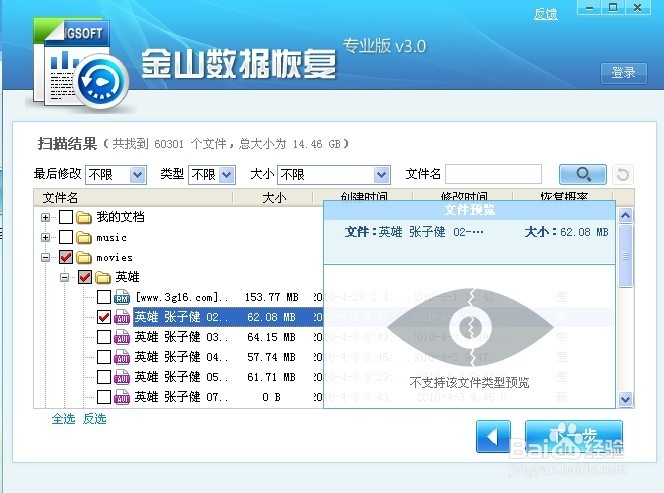
Task: Uncheck the 英雄 folder checkbox
Action: point(85,277)
